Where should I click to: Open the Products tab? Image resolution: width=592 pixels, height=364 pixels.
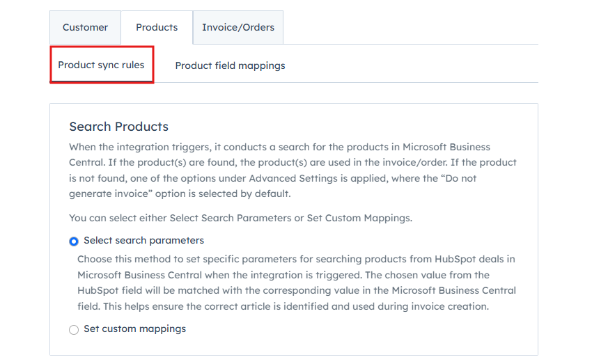click(157, 28)
